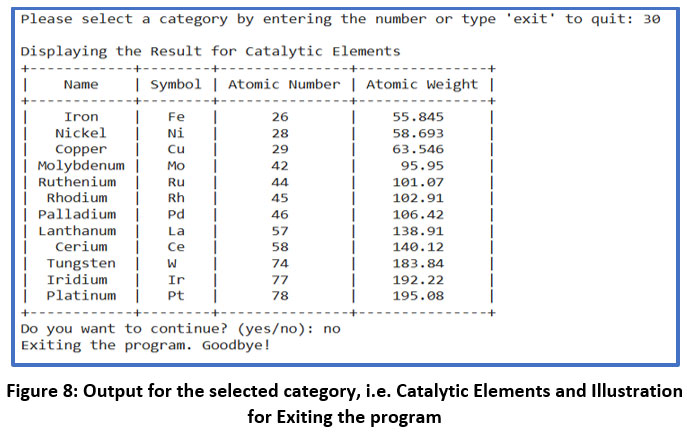Click the Ru symbol in the table
The height and width of the screenshot is (436, 687).
176,182
